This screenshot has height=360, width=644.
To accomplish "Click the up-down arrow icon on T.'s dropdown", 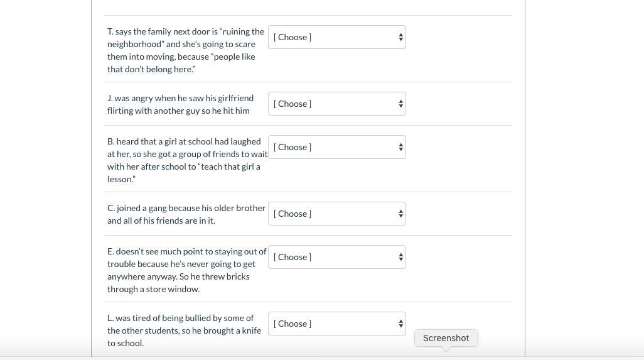I will (x=400, y=37).
